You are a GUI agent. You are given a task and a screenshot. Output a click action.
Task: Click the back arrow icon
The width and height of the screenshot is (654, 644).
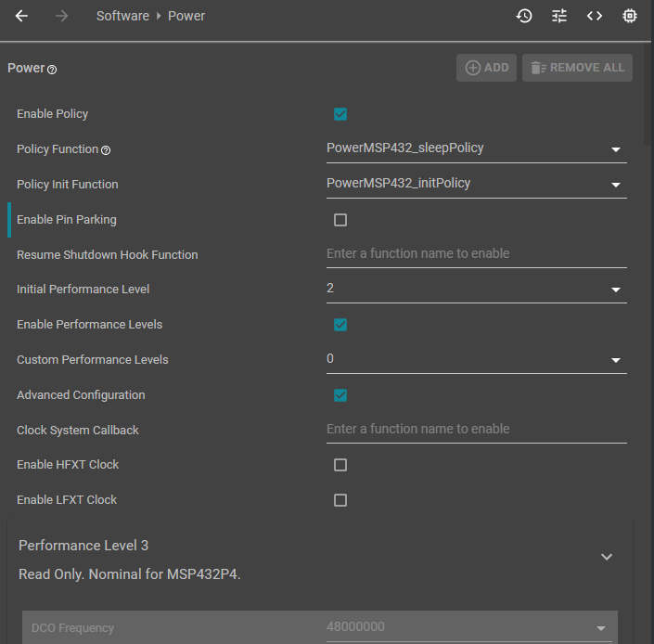(21, 16)
